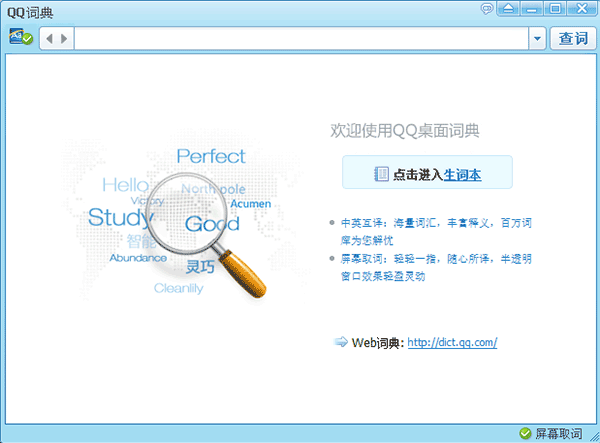The width and height of the screenshot is (600, 443).
Task: Open the search history dropdown arrow
Action: pyautogui.click(x=538, y=38)
